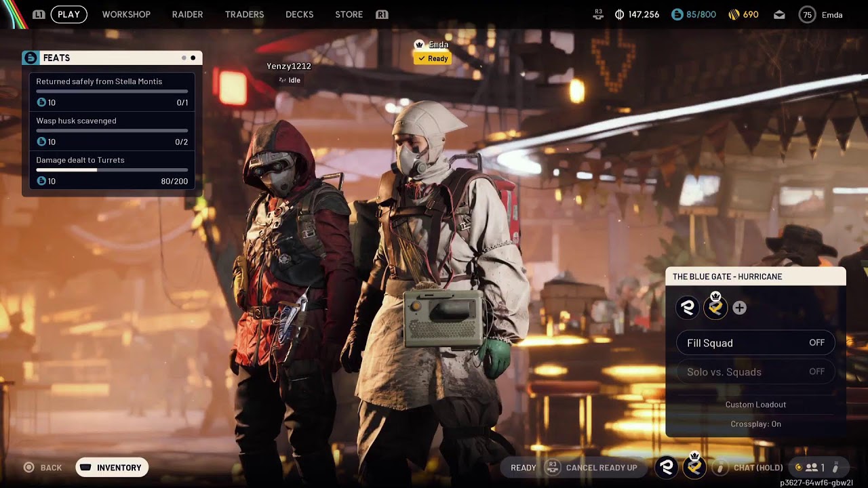868x488 pixels.
Task: Switch to the Decks tab
Action: 299,14
